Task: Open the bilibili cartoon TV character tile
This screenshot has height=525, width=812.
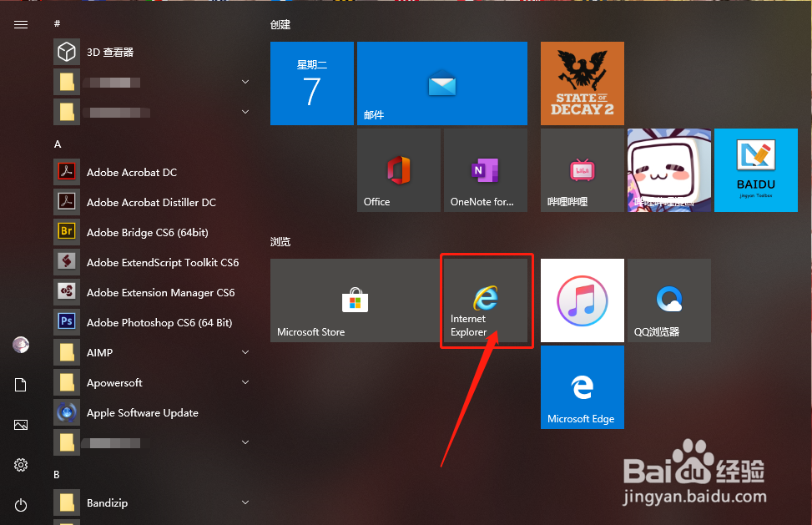Action: (669, 170)
